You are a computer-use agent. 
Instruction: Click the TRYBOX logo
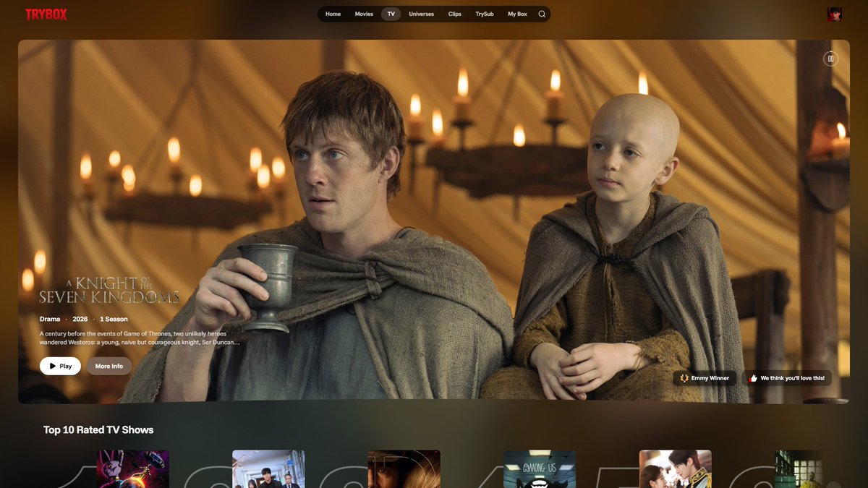pos(46,14)
